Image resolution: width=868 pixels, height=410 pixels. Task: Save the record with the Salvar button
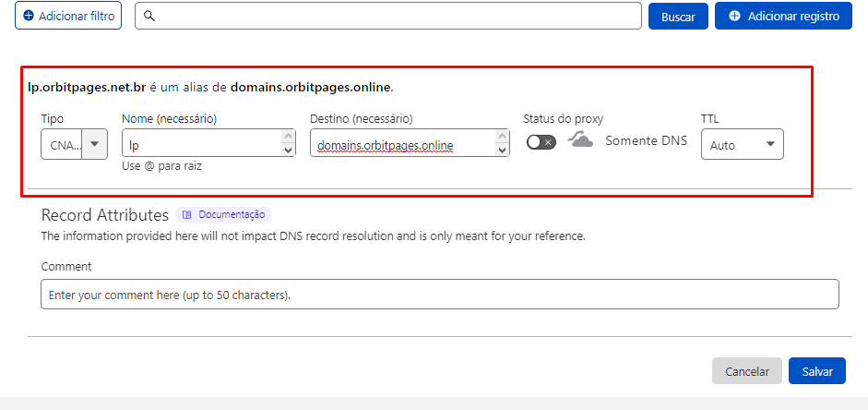[816, 371]
